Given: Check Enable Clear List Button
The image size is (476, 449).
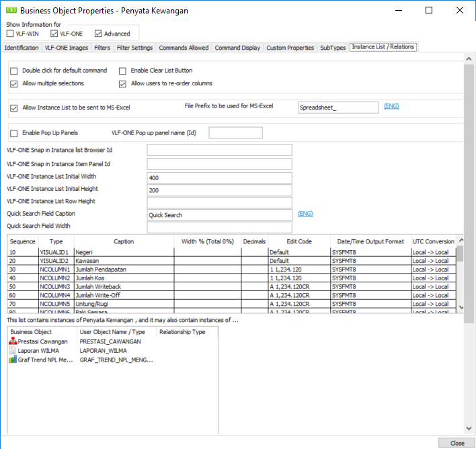Looking at the screenshot, I should pos(123,71).
